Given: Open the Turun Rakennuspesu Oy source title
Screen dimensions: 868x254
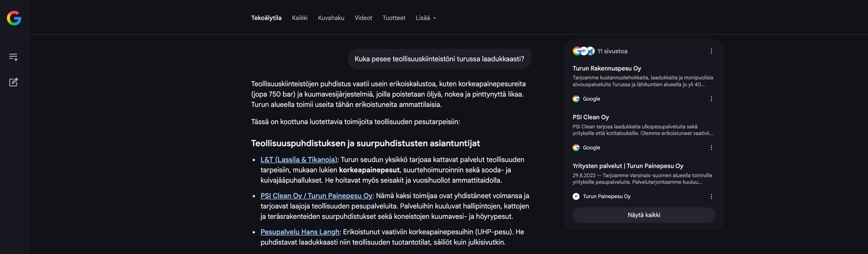Looking at the screenshot, I should click(x=607, y=68).
